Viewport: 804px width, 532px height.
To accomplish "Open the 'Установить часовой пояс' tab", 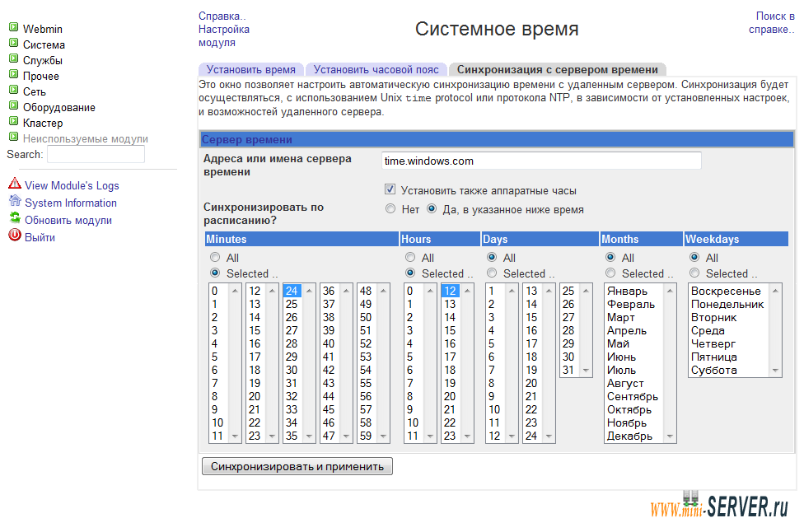I will [x=376, y=69].
